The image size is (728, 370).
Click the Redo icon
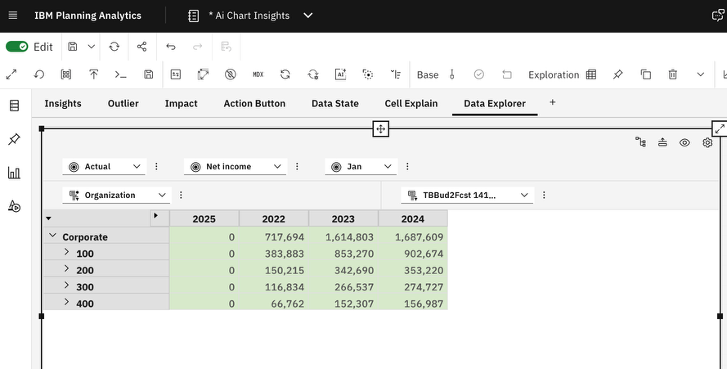click(198, 46)
